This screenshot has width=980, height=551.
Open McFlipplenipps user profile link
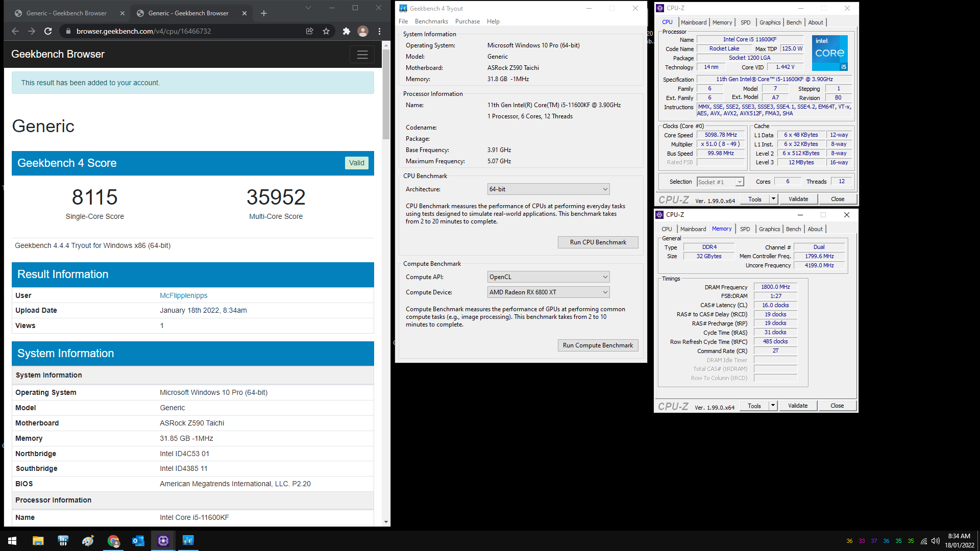(x=183, y=295)
